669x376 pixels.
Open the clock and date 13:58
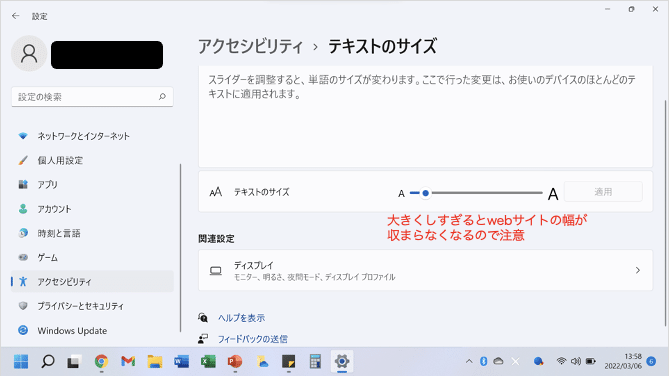(x=623, y=361)
